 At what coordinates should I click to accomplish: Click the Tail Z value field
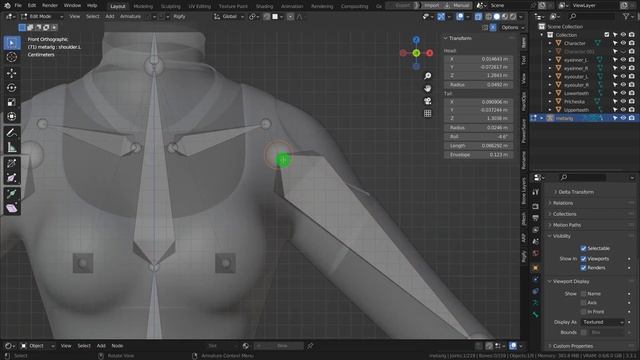pyautogui.click(x=478, y=118)
